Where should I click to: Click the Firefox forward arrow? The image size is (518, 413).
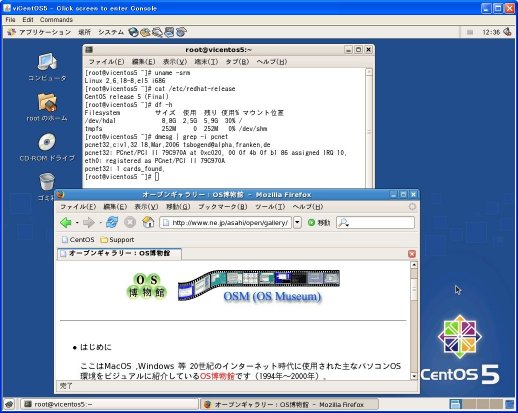pyautogui.click(x=88, y=222)
